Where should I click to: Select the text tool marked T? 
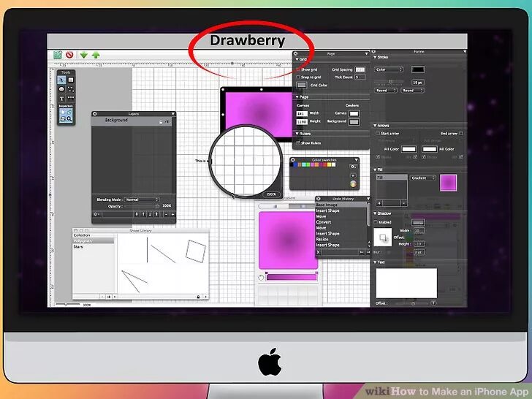pyautogui.click(x=61, y=99)
